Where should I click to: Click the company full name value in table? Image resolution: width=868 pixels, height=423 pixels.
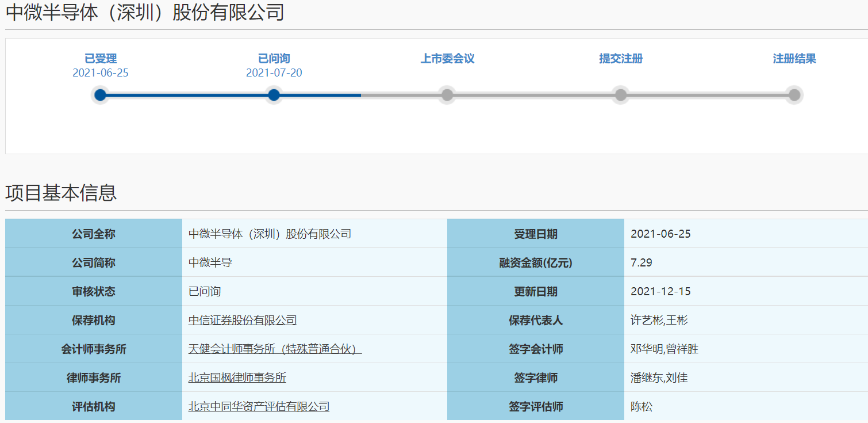270,234
